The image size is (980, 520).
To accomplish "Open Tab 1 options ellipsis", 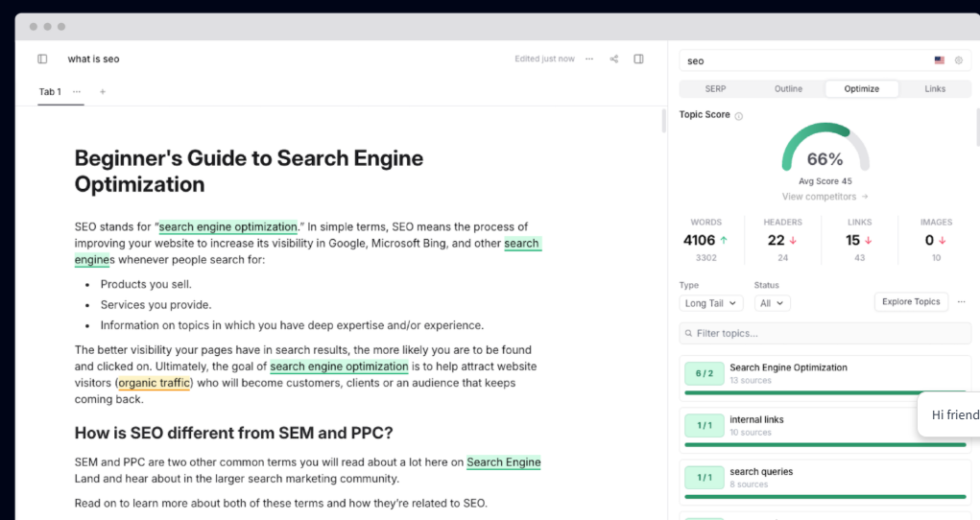I will pyautogui.click(x=77, y=92).
